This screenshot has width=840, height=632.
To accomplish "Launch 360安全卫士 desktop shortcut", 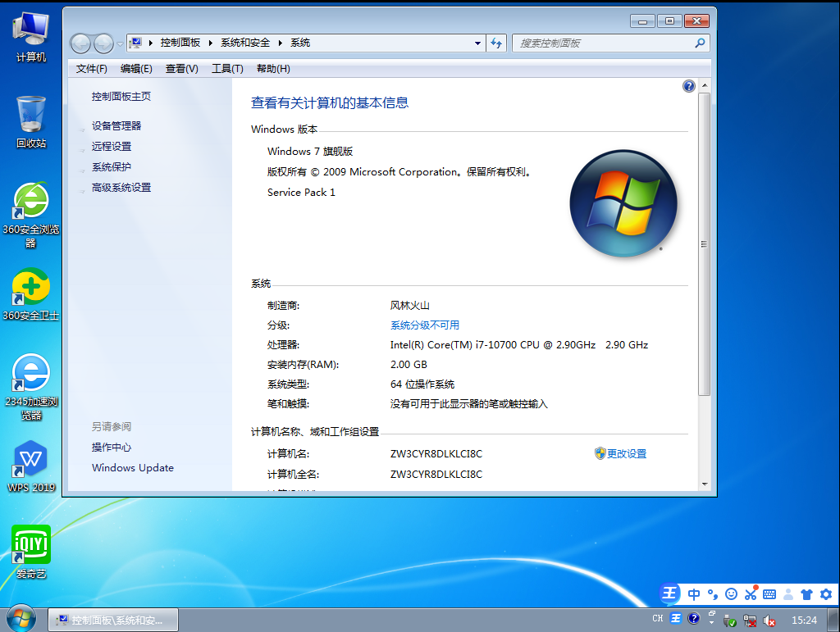I will 31,294.
